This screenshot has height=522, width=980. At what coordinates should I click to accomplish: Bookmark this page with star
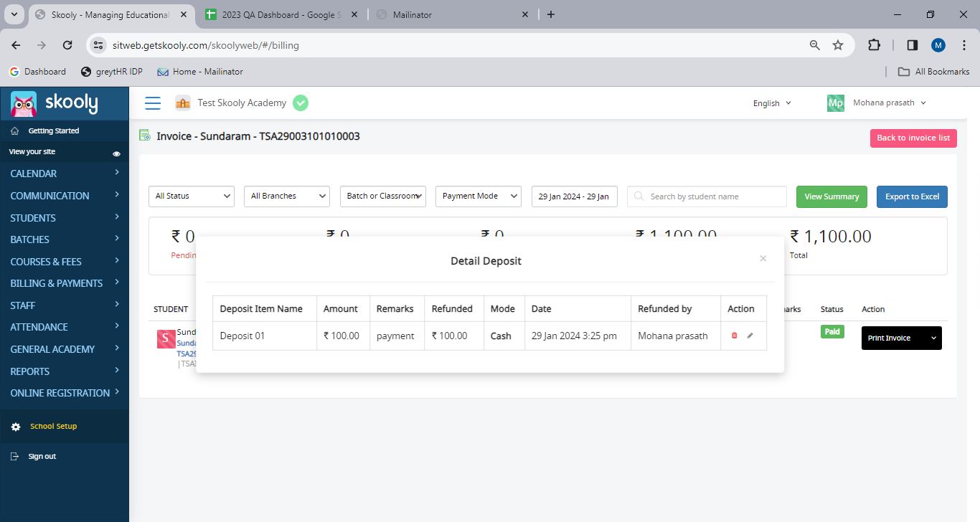838,45
